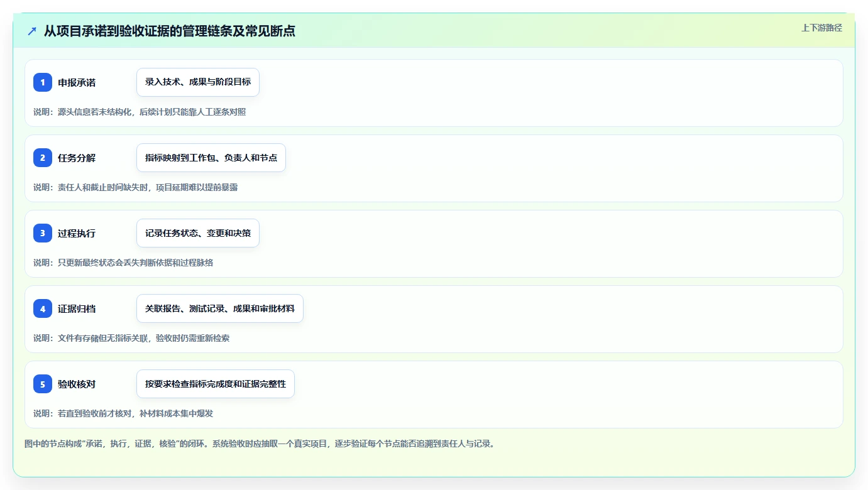The height and width of the screenshot is (490, 868).
Task: Click step number 2 badge
Action: tap(43, 158)
